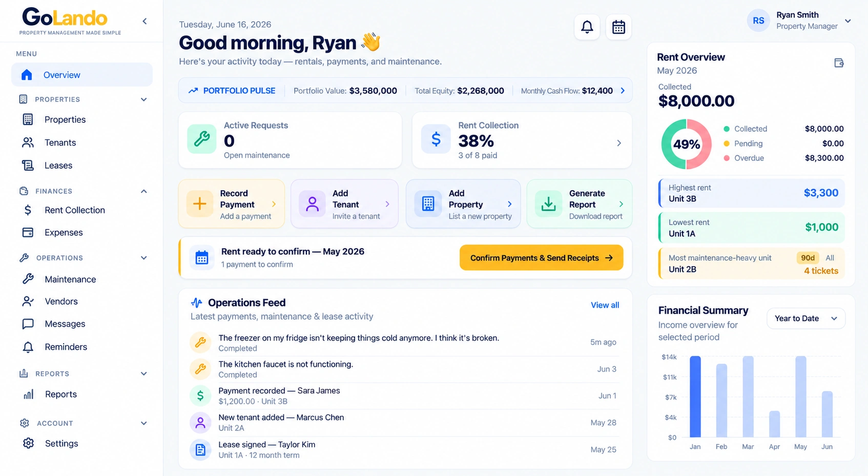Open the calendar icon in header
Screen dimensions: 868x476
618,27
